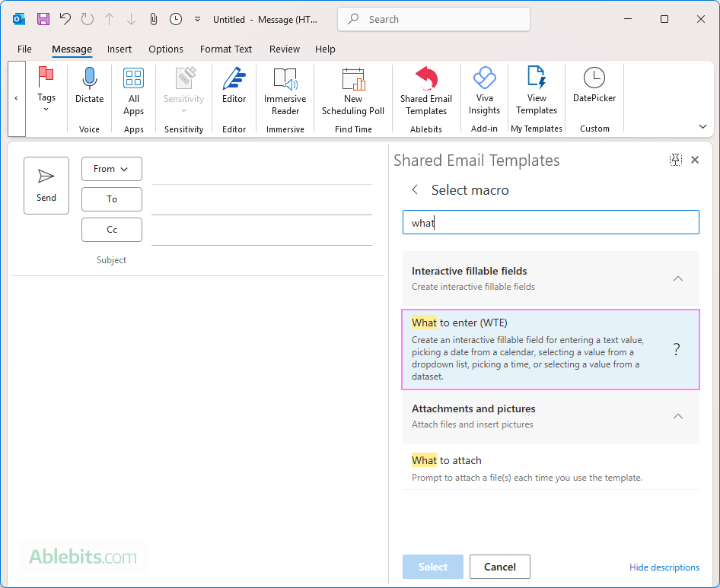Click the Save icon in title bar
This screenshot has height=588, width=720.
43,19
